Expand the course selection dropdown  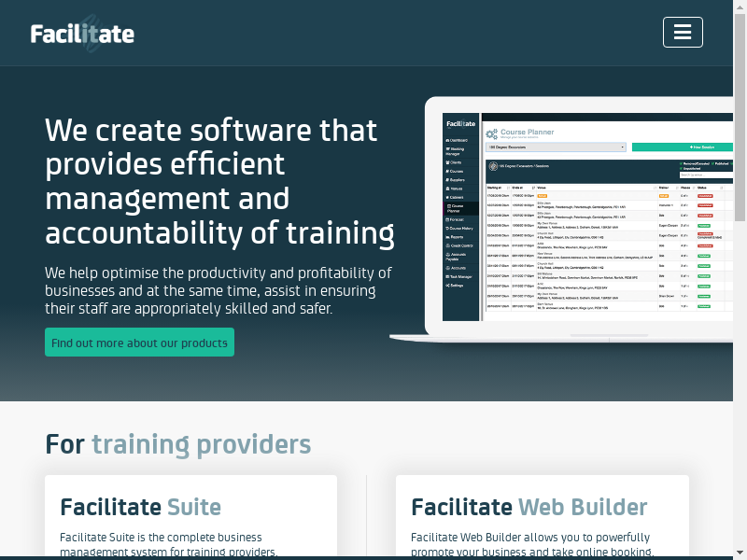(x=556, y=147)
